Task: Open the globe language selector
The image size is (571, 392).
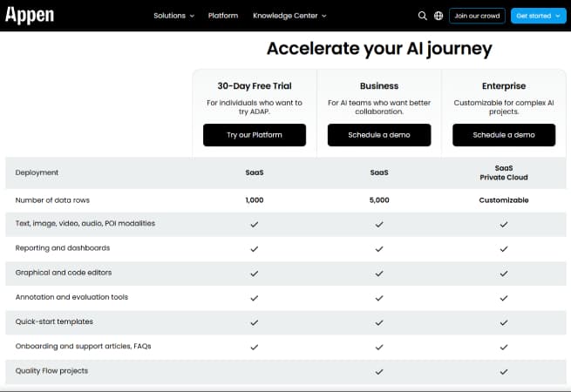Action: point(438,16)
